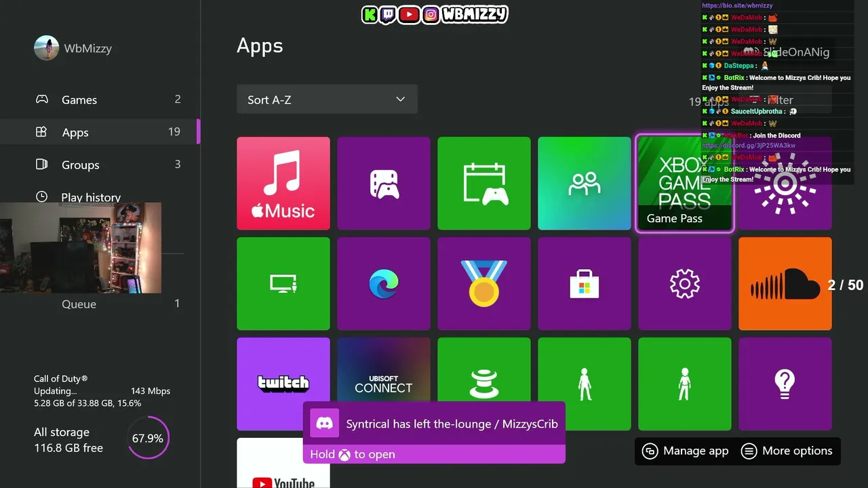This screenshot has height=488, width=868.
Task: Launch the Twitch app tile
Action: (283, 384)
